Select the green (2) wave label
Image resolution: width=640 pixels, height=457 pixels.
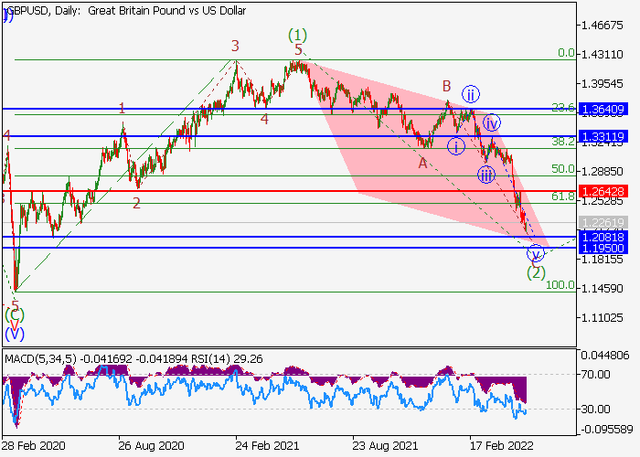tap(536, 273)
